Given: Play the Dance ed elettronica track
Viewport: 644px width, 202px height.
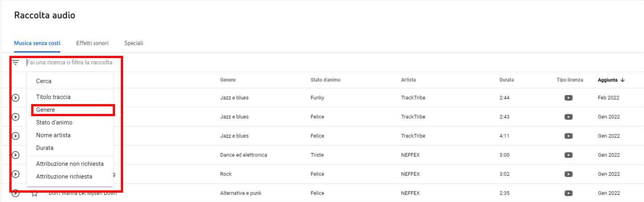Looking at the screenshot, I should (16, 155).
